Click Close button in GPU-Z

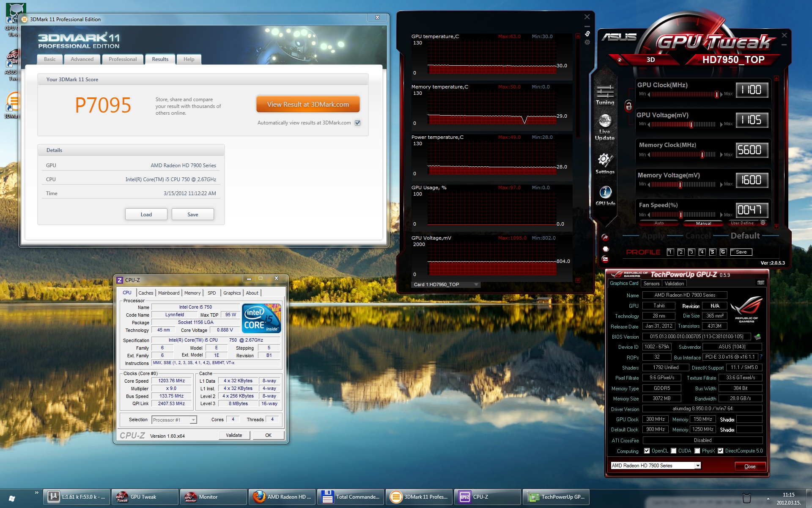click(750, 467)
